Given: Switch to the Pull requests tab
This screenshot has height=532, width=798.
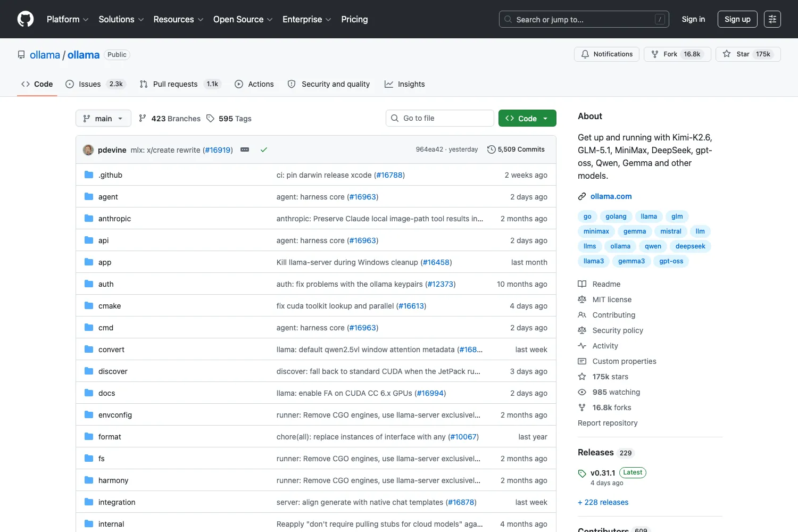Looking at the screenshot, I should click(179, 84).
